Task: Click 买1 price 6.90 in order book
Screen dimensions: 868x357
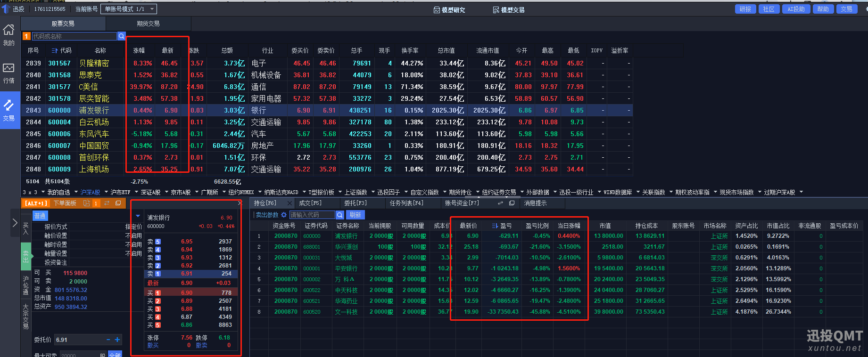Action: click(x=187, y=293)
